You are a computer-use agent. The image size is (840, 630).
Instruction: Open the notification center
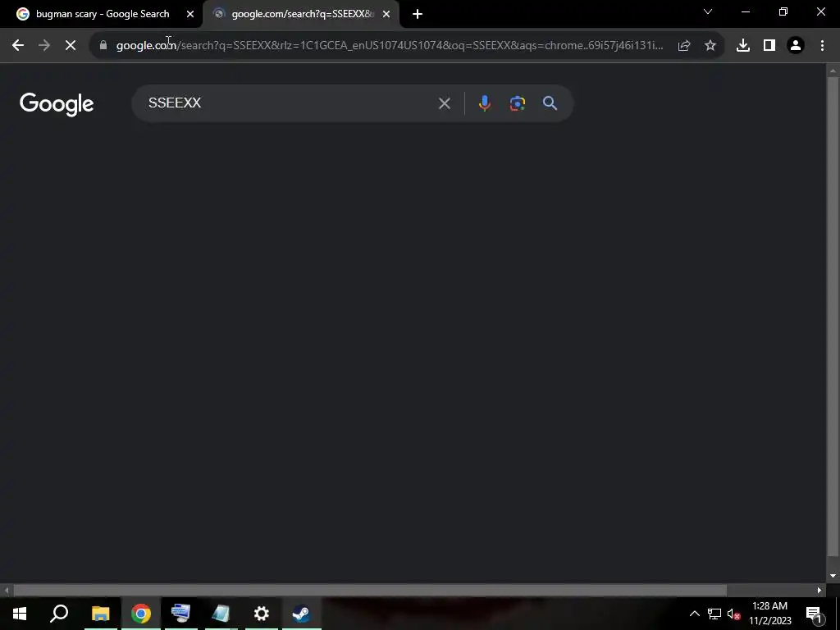click(x=814, y=614)
